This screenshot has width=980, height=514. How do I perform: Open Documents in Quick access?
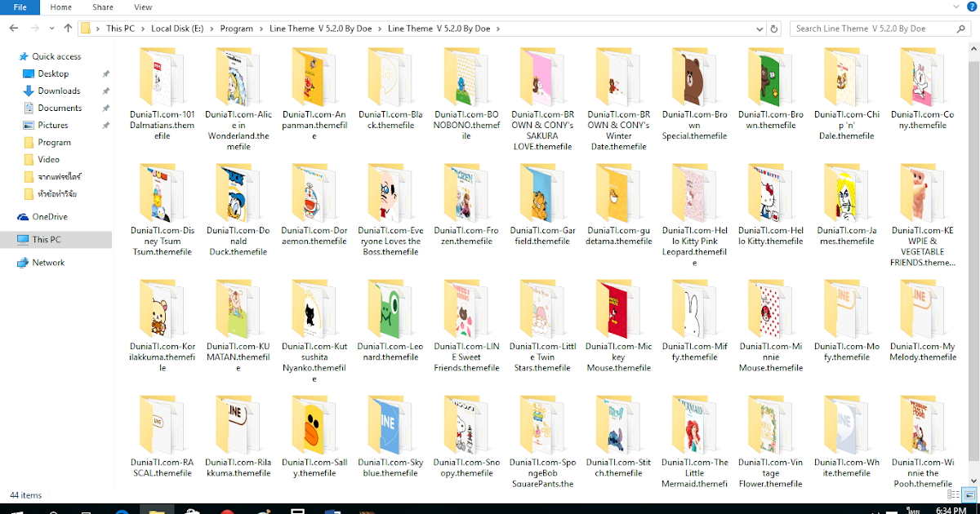60,108
